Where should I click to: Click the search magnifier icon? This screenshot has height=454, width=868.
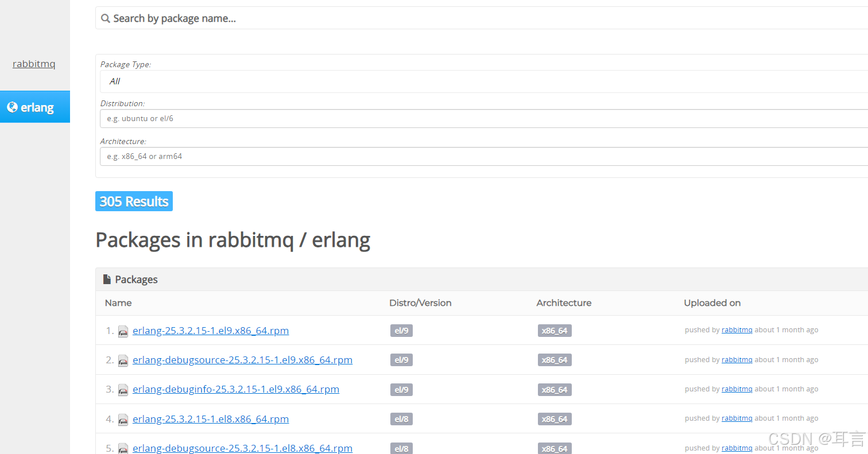click(106, 18)
